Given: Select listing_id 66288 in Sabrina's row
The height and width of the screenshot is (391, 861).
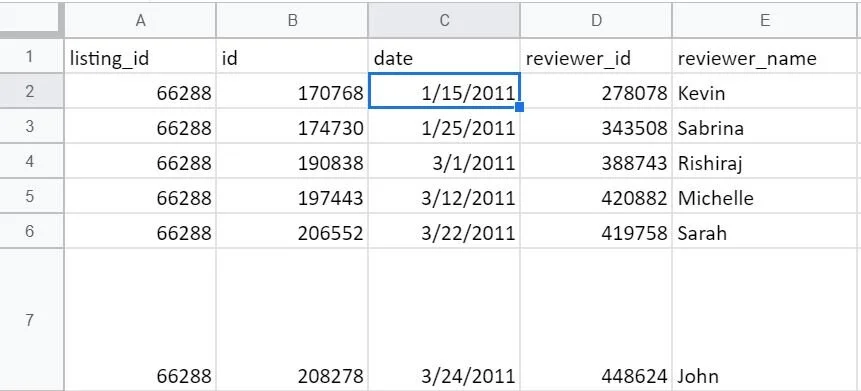Looking at the screenshot, I should [140, 126].
